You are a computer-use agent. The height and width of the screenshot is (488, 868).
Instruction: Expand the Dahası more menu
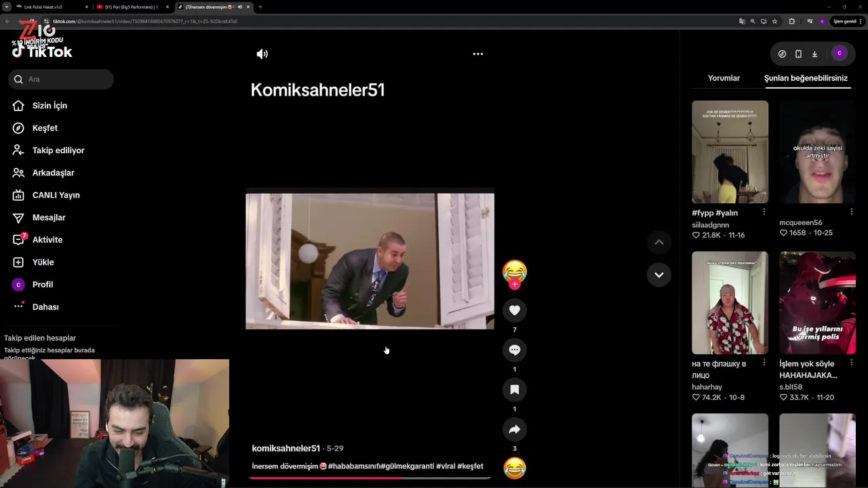[45, 307]
